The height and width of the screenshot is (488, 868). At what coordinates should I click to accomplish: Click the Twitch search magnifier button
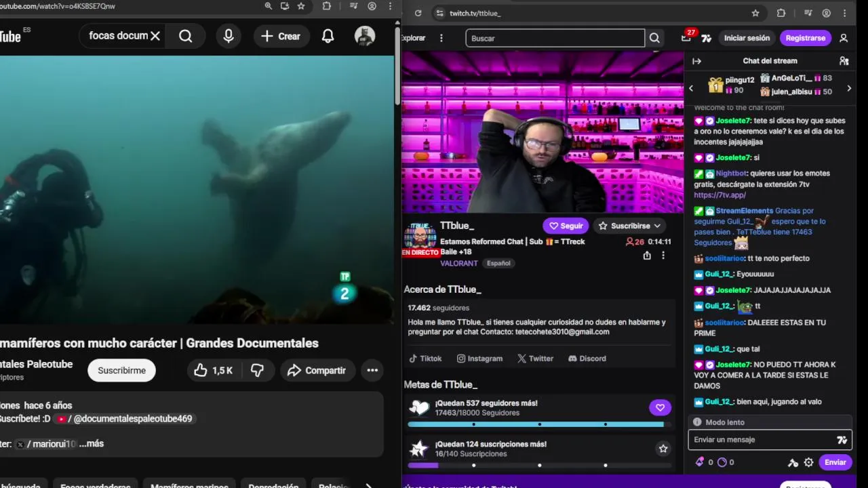(x=654, y=38)
